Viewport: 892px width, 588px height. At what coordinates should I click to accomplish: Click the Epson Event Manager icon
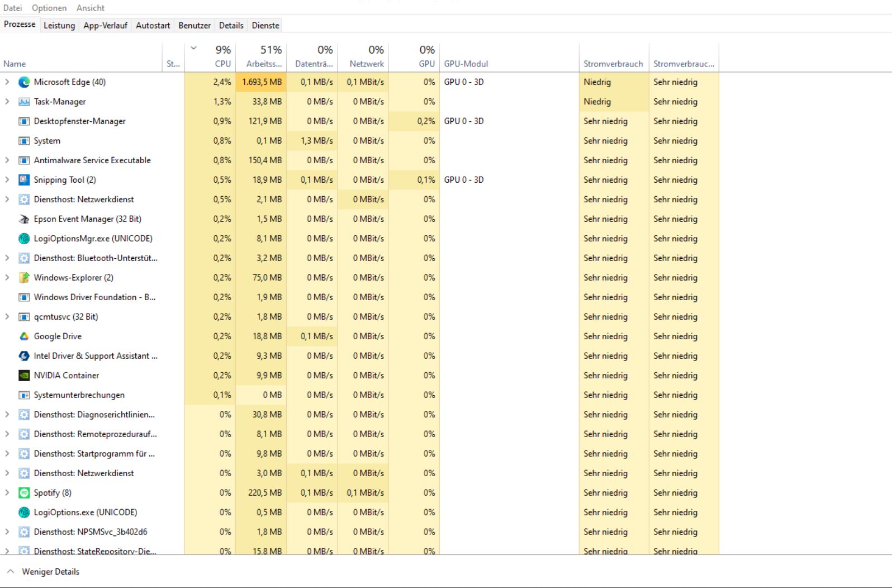(24, 219)
